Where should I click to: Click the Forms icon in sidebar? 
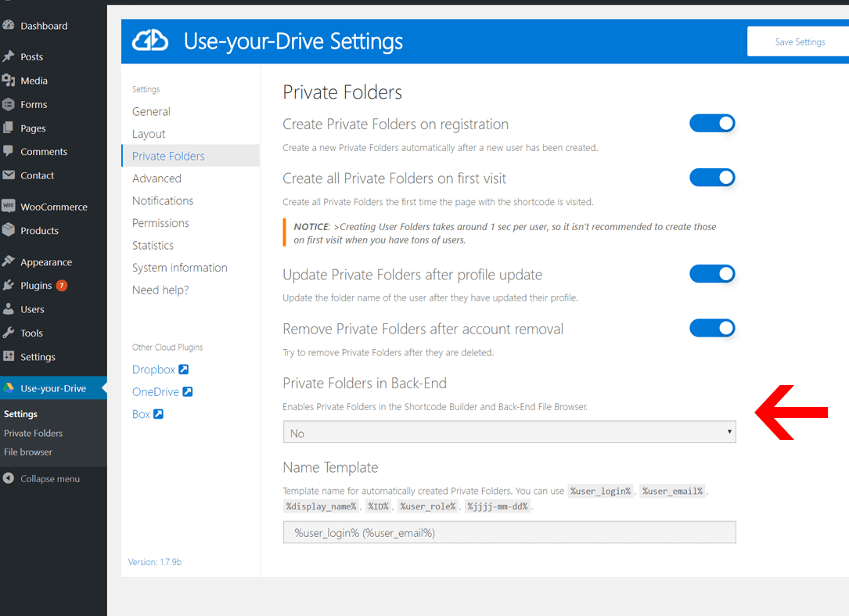8,104
